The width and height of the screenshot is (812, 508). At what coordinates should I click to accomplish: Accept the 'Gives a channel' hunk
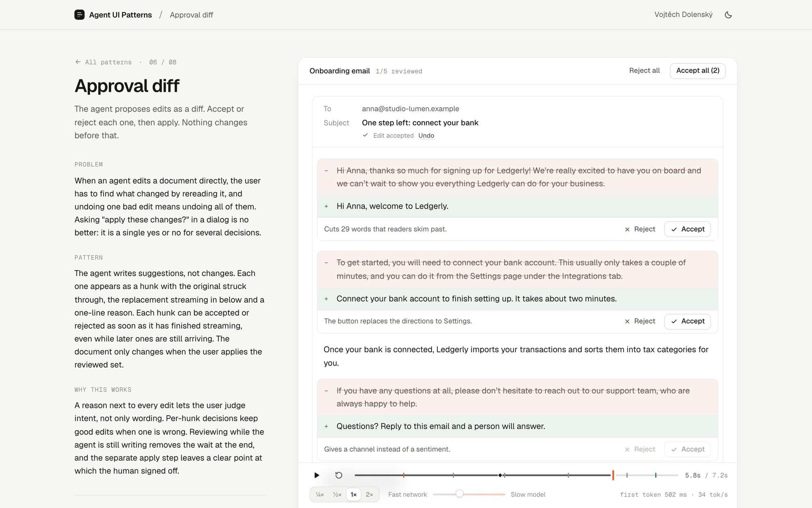coord(687,449)
